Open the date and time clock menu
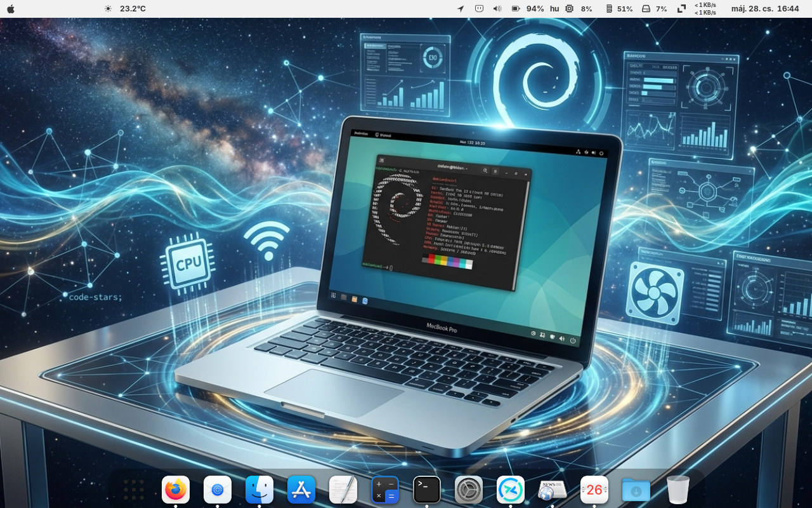 pyautogui.click(x=765, y=9)
